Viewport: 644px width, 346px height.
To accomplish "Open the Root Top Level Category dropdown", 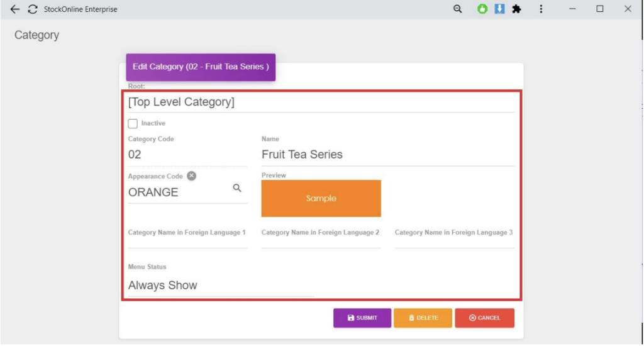I will tap(321, 102).
